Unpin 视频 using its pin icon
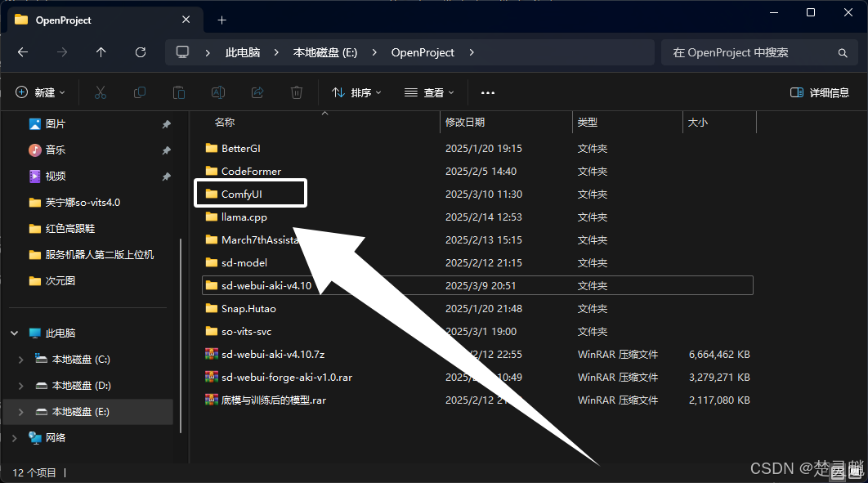The image size is (868, 483). tap(166, 177)
